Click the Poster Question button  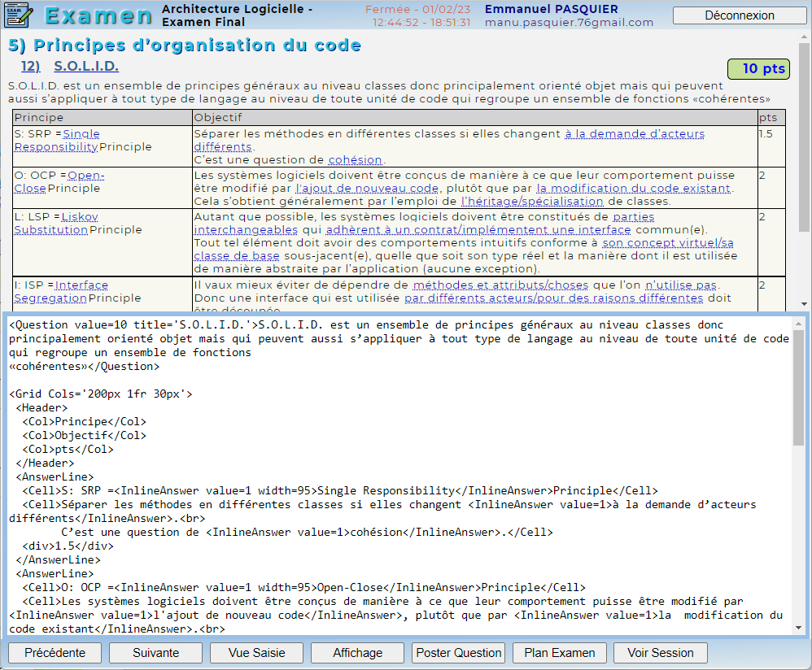click(x=458, y=653)
